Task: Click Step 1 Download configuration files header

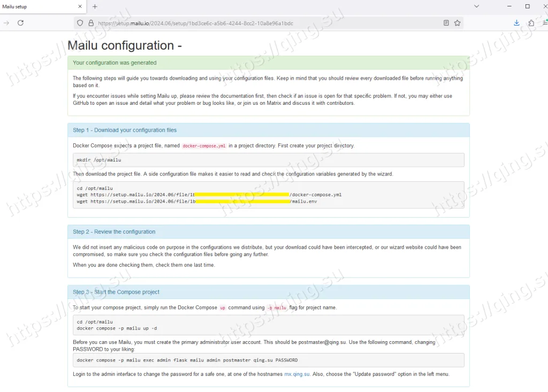Action: [x=269, y=130]
